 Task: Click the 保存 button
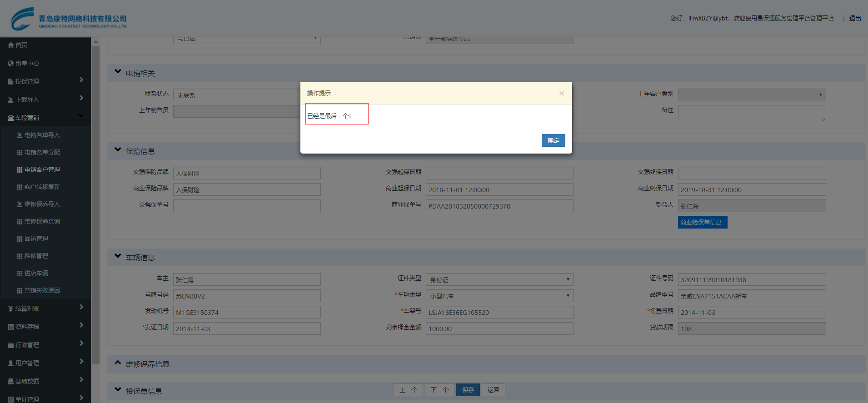[x=468, y=390]
